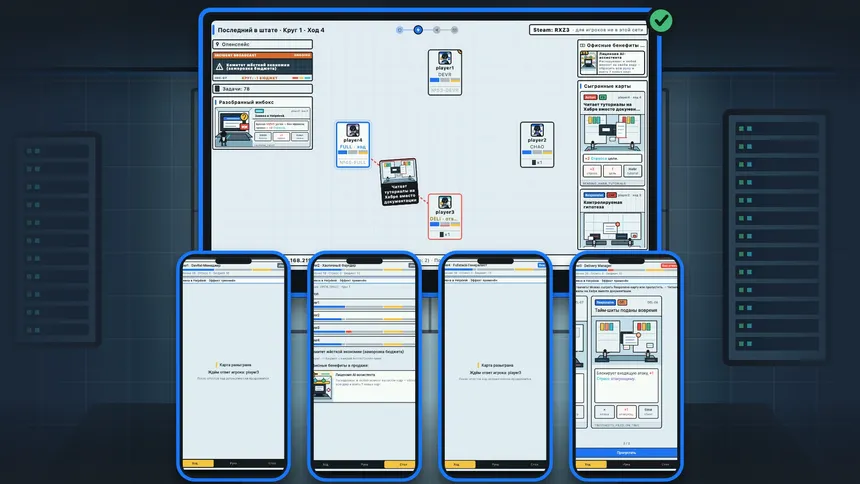Click player1's resource bar on the board
This screenshot has width=860, height=484.
pos(445,80)
